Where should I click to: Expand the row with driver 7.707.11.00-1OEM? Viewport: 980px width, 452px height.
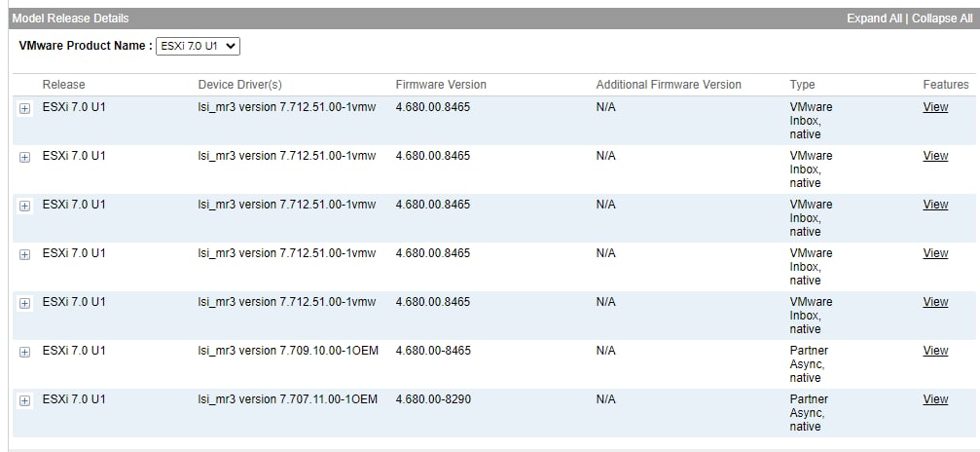point(24,400)
